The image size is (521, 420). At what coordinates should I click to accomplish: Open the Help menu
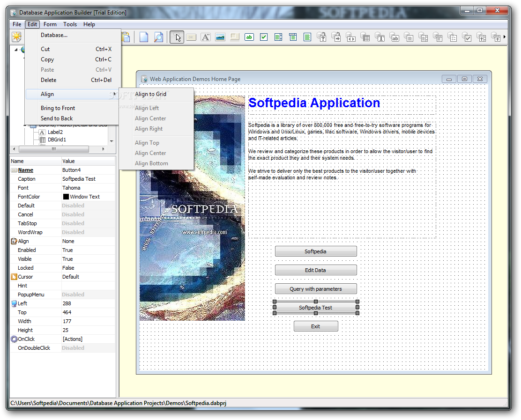coord(89,24)
